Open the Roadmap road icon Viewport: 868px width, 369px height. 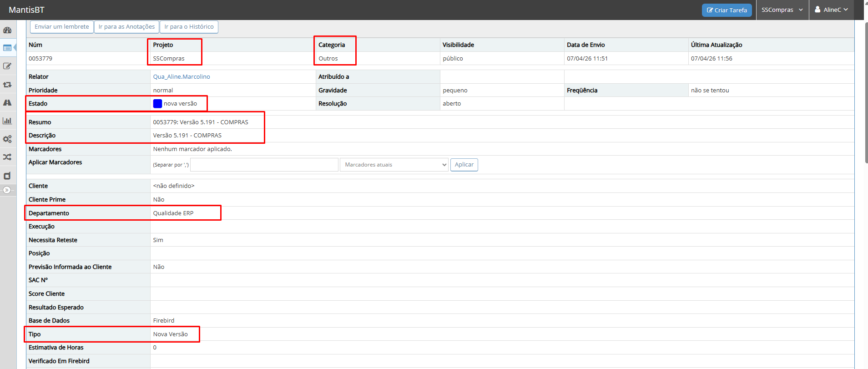7,103
